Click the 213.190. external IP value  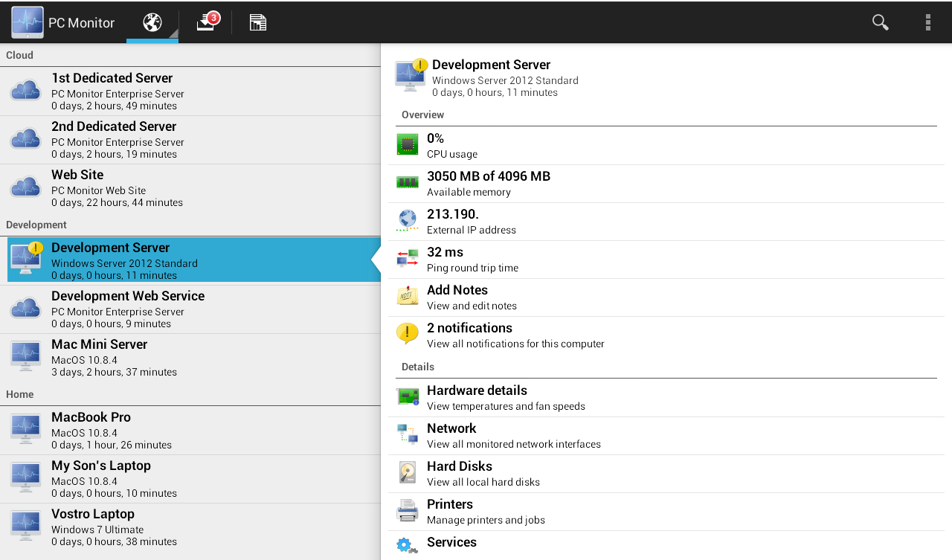(453, 214)
